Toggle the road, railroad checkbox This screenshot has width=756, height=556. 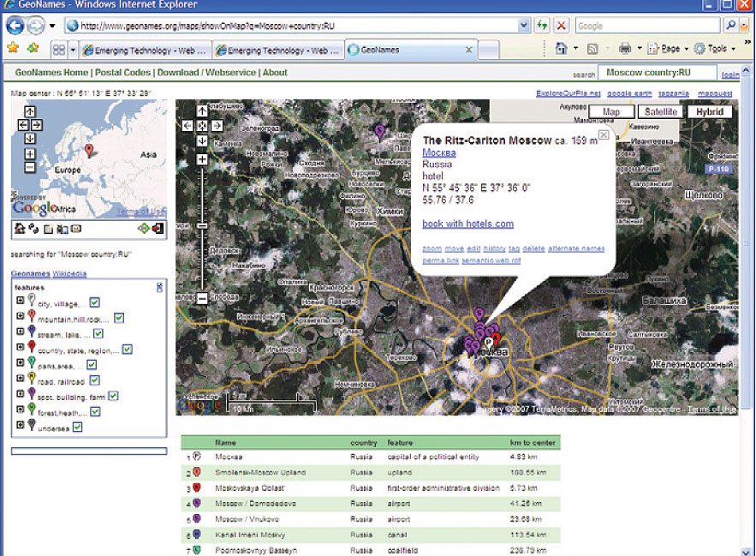click(92, 380)
